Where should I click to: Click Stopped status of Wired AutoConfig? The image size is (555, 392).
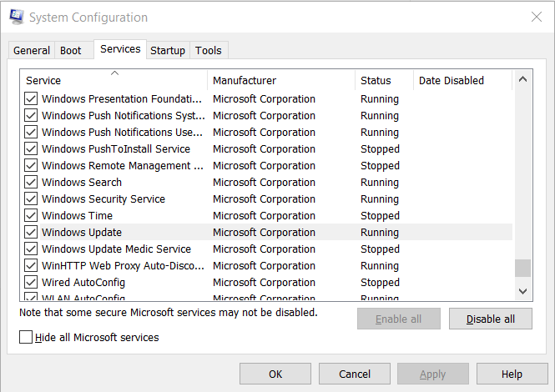tap(380, 283)
